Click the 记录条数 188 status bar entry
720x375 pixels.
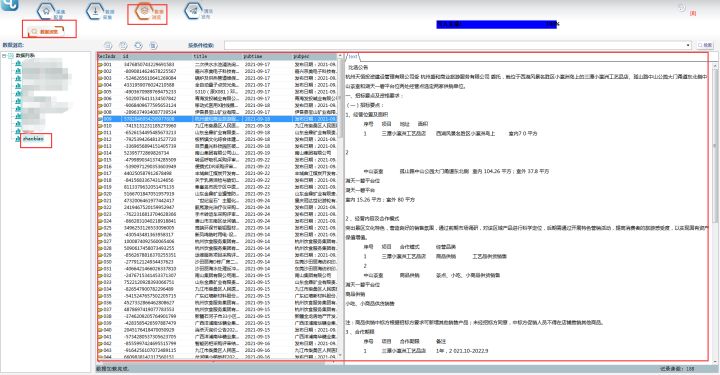[677, 369]
